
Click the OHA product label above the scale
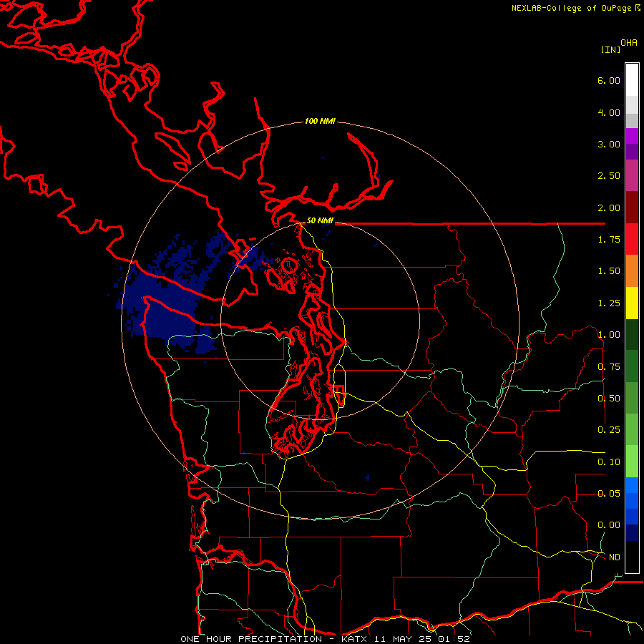click(x=629, y=43)
